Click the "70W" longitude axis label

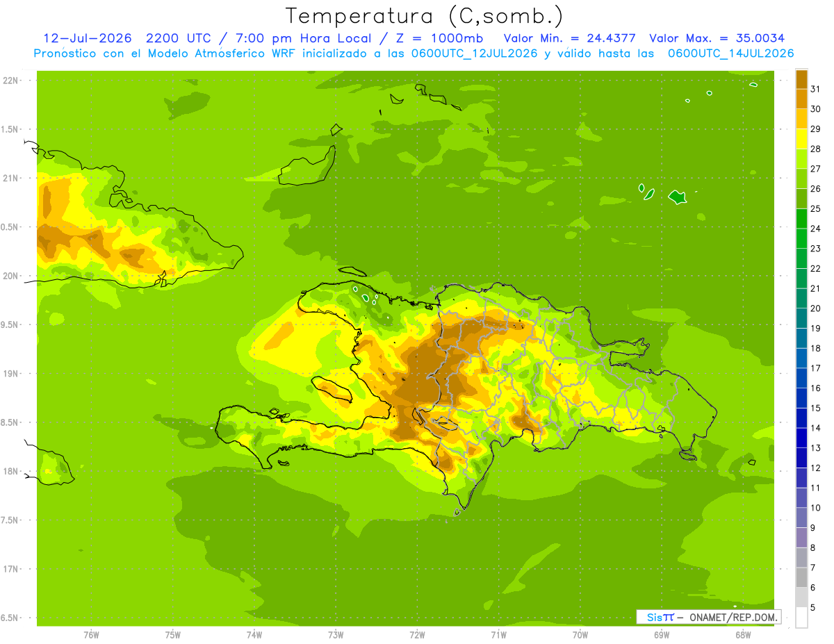click(580, 634)
